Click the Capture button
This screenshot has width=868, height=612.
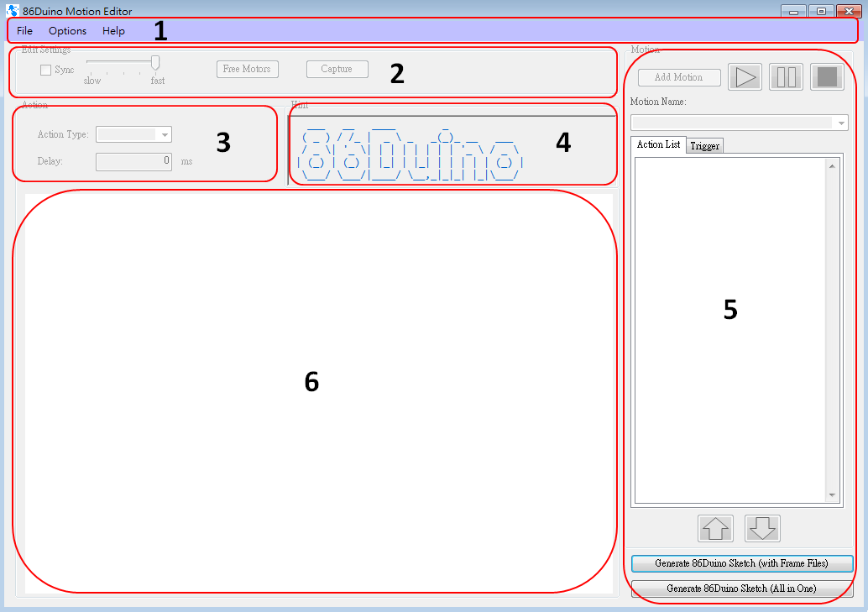click(x=337, y=69)
